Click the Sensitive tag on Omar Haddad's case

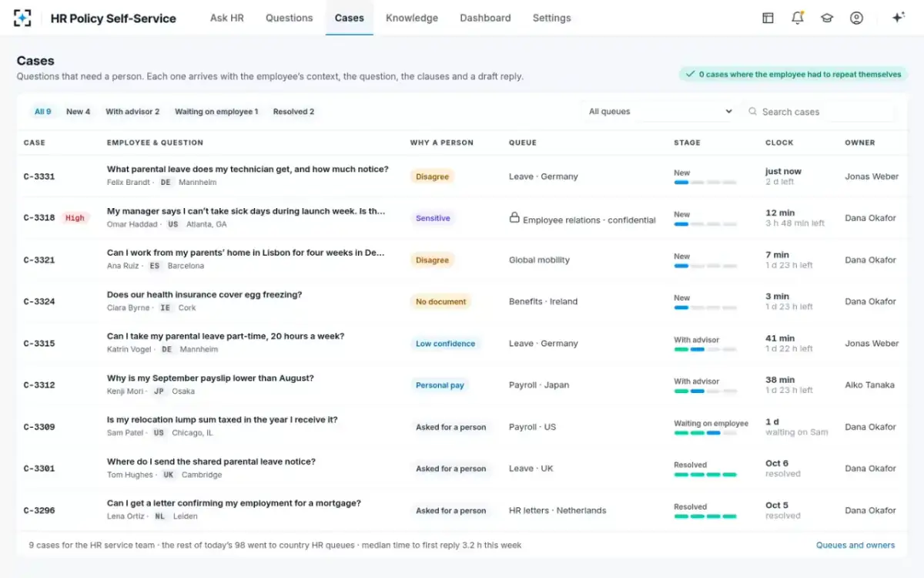pos(433,218)
